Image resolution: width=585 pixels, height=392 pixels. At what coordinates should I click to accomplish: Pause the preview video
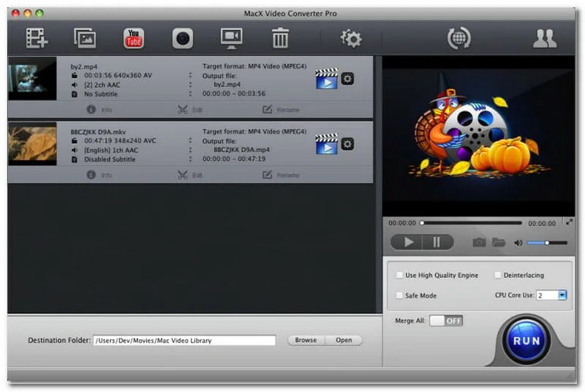pos(437,242)
